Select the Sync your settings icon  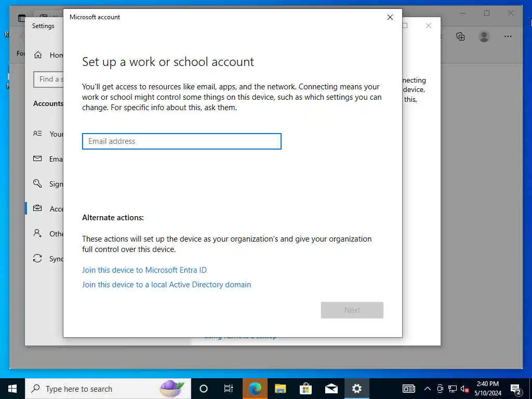point(37,259)
